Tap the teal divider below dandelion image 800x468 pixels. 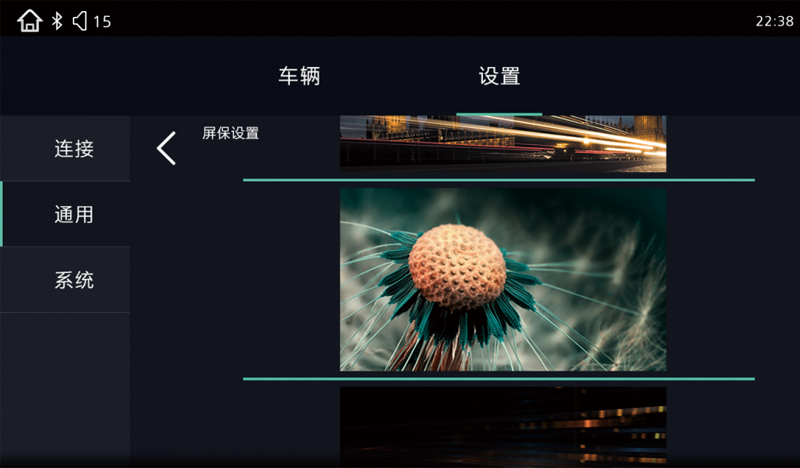click(x=499, y=379)
